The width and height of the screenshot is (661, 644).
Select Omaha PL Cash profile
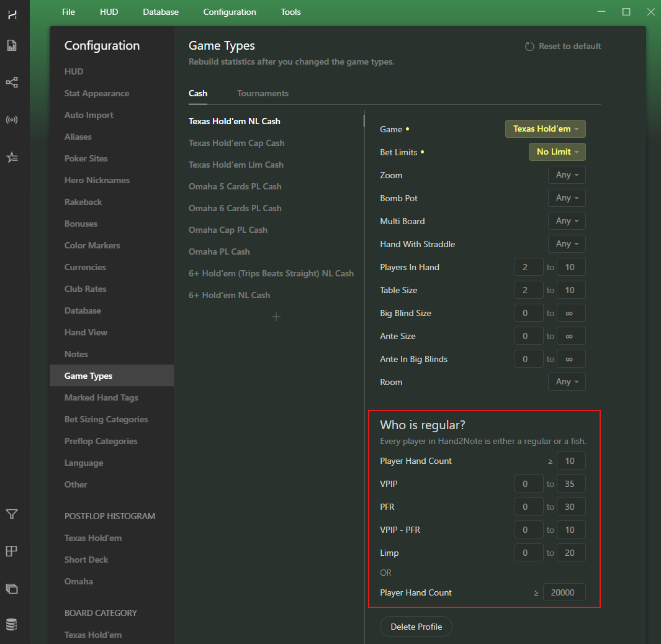219,252
